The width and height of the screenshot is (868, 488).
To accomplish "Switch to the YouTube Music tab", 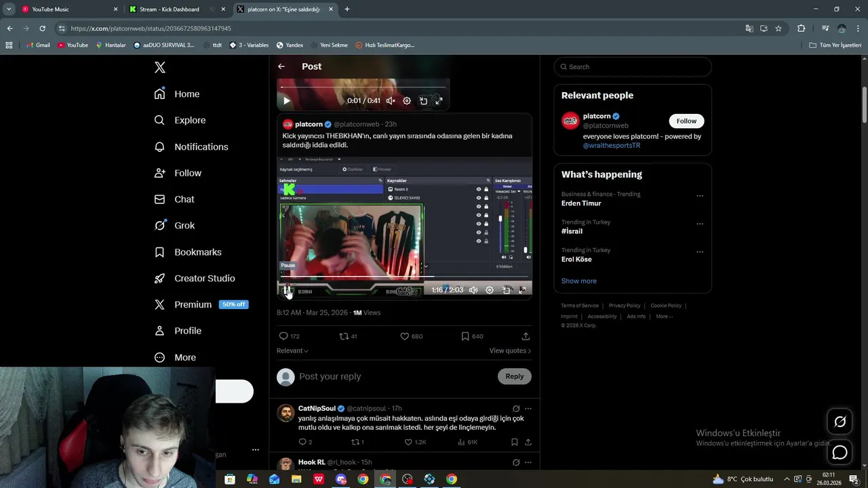I will point(69,9).
